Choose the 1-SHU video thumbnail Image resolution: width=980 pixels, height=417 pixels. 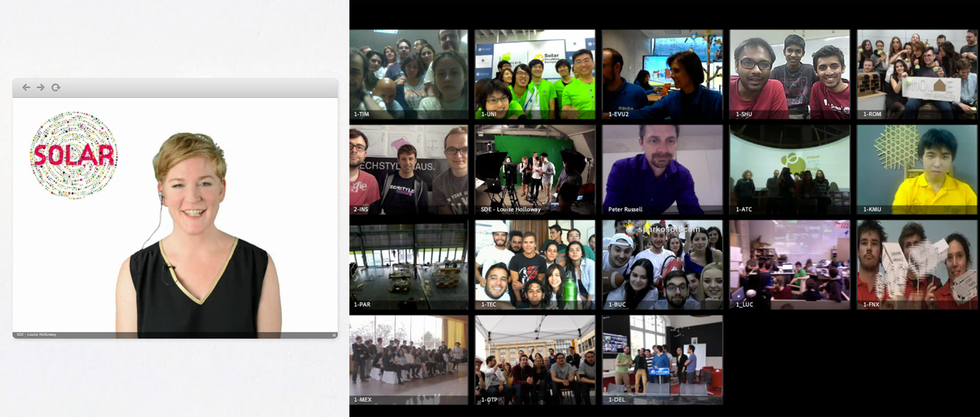pyautogui.click(x=789, y=74)
